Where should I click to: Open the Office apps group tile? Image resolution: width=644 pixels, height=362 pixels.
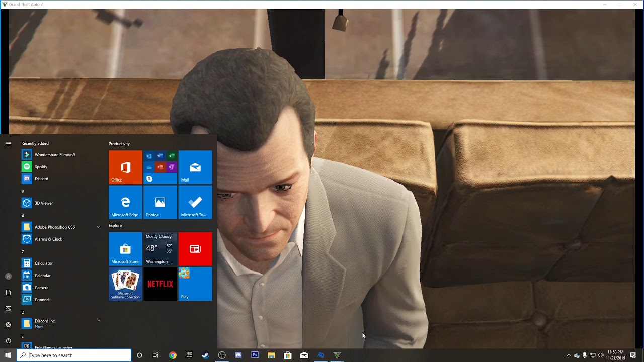(x=160, y=167)
